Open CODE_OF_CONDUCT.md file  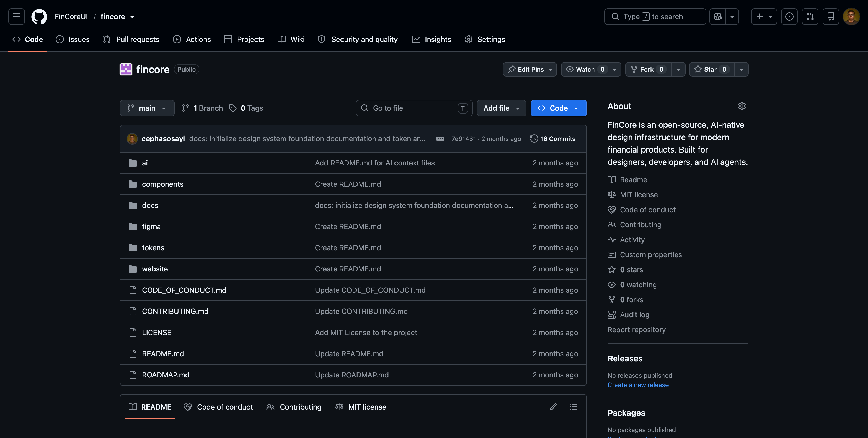tap(184, 290)
